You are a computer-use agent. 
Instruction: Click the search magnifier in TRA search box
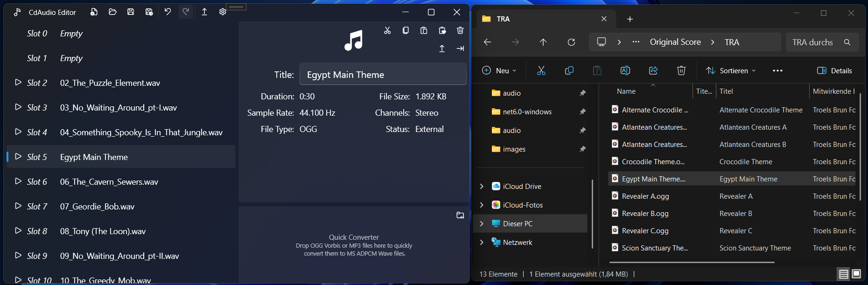click(x=847, y=42)
